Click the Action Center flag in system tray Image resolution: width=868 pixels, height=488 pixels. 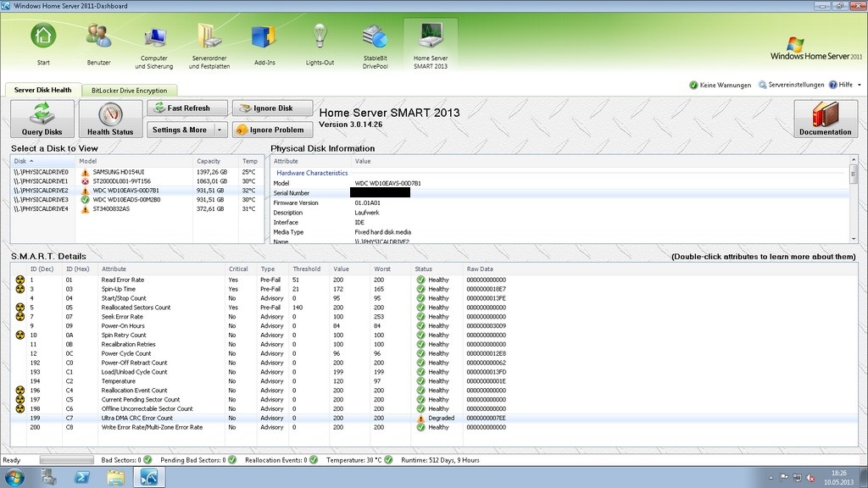click(x=784, y=478)
